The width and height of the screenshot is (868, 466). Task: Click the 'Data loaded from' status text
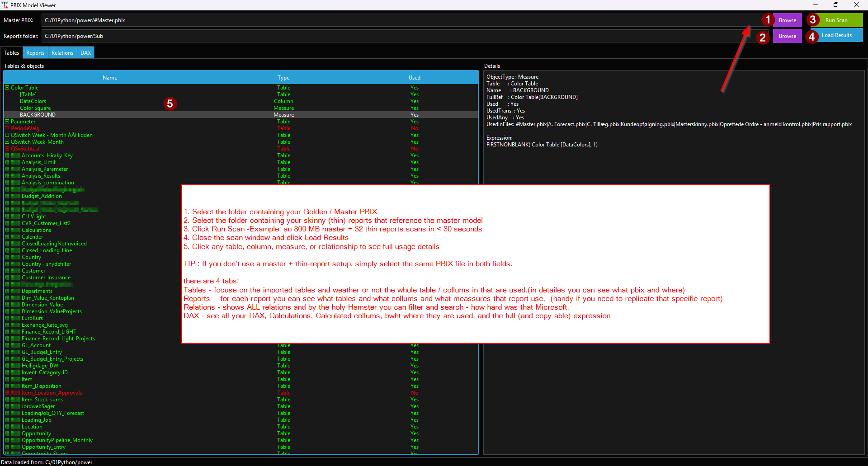pyautogui.click(x=47, y=462)
